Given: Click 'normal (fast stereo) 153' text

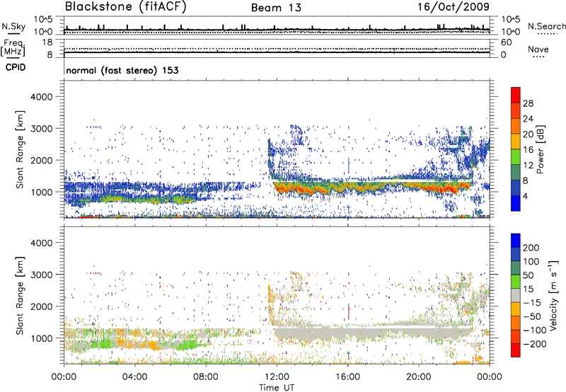Looking at the screenshot, I should 122,70.
